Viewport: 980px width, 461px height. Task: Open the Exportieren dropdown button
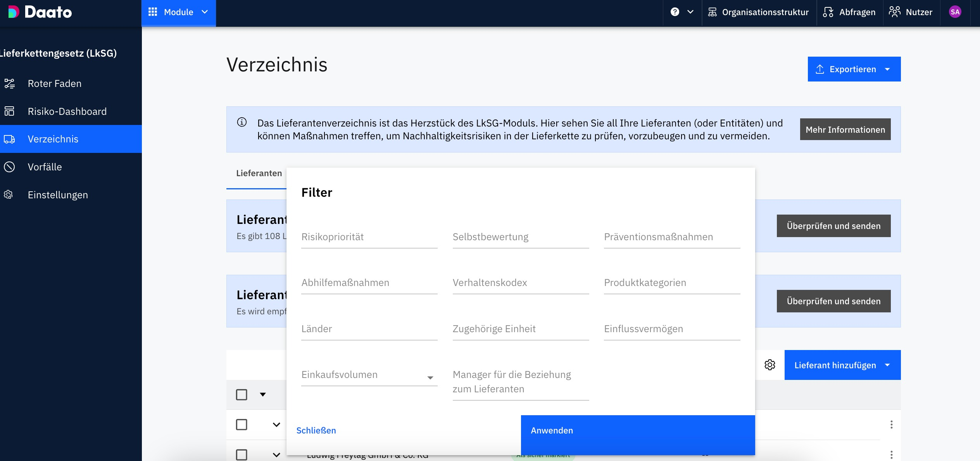click(854, 69)
